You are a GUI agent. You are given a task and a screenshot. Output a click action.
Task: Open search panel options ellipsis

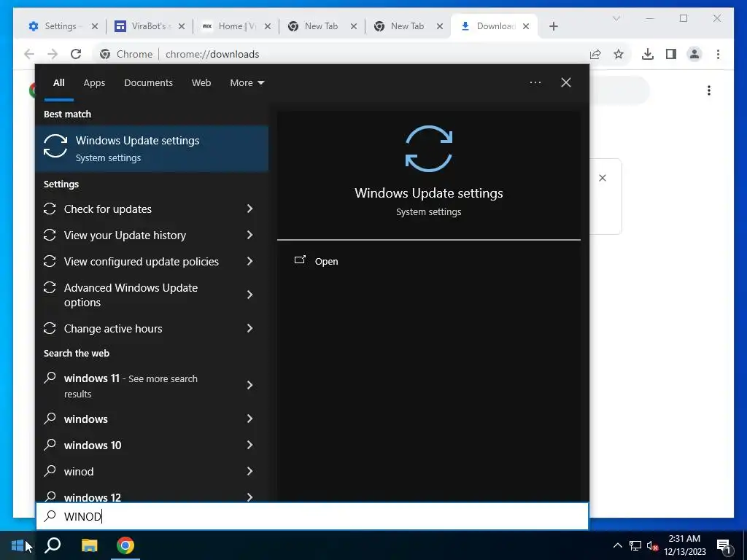[x=535, y=82]
